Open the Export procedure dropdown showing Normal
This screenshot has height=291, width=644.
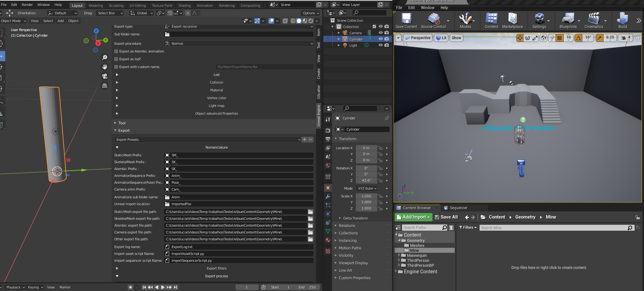pos(239,44)
